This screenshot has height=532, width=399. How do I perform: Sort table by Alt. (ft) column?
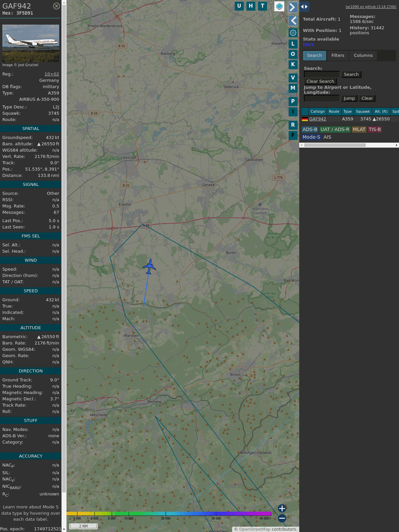click(381, 112)
